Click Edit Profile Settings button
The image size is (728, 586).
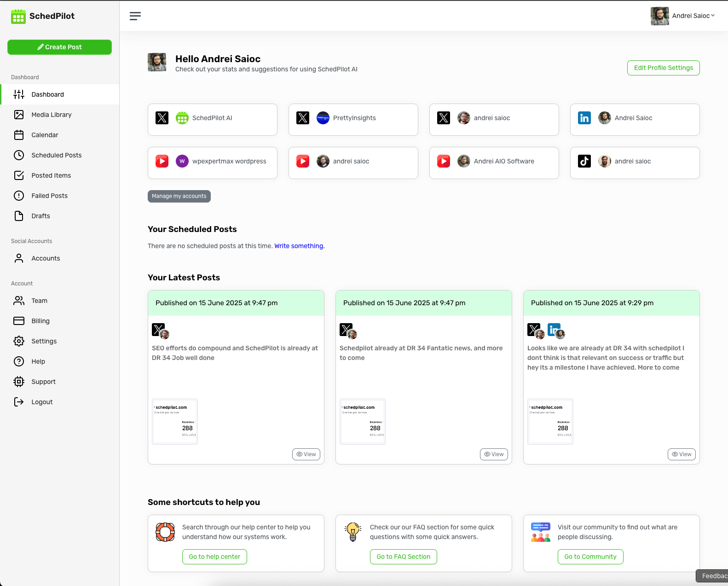(x=664, y=68)
